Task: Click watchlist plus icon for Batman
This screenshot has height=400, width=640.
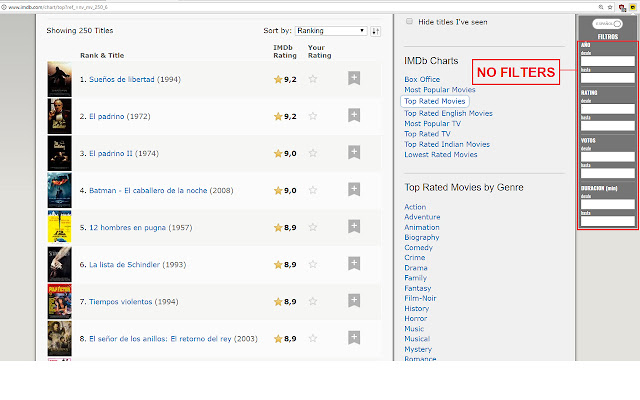Action: point(354,190)
